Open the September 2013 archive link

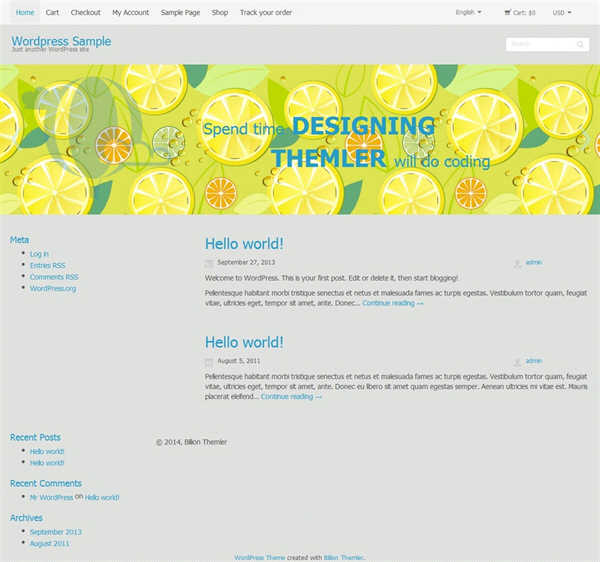[x=55, y=532]
